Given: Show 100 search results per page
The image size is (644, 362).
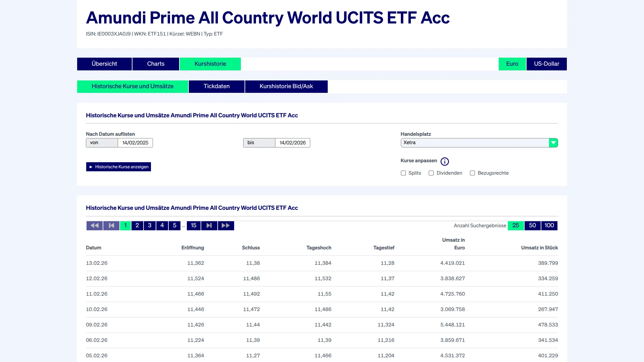Looking at the screenshot, I should coord(549,226).
